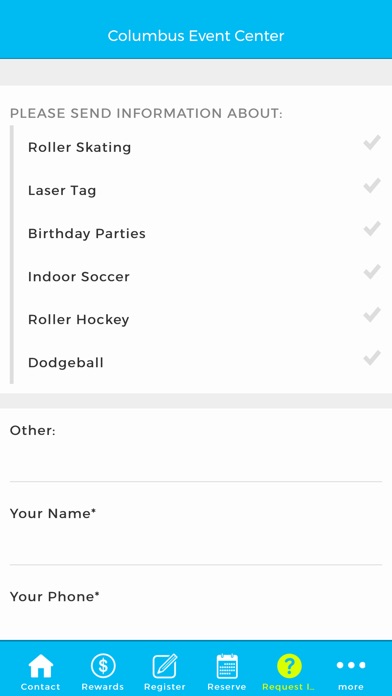Choose the Roller Hockey list row
This screenshot has height=696, width=392.
(203, 320)
